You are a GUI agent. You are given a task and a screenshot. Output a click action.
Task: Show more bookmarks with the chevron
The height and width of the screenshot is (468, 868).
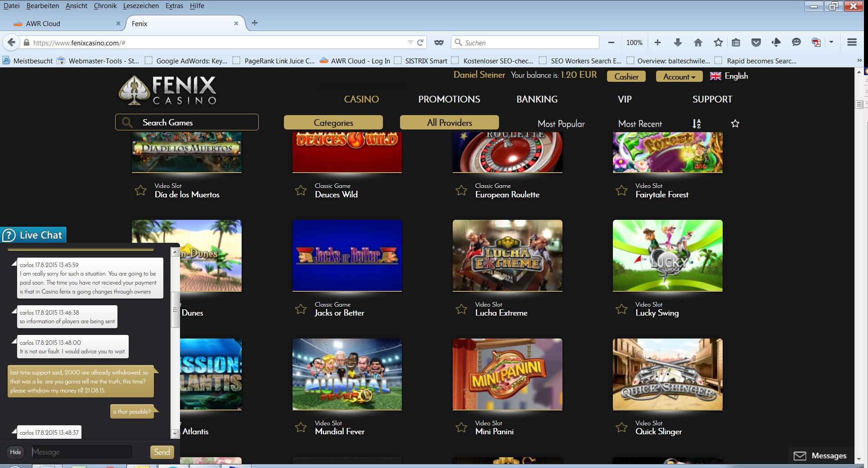point(859,61)
